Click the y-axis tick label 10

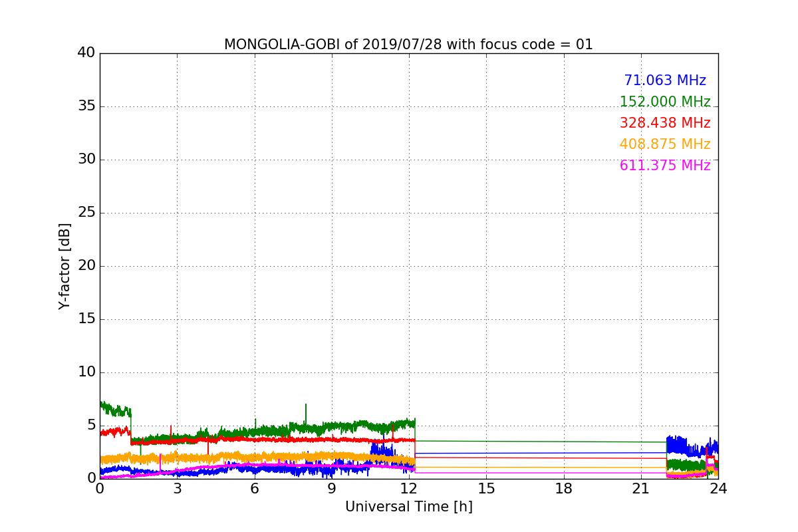click(86, 372)
